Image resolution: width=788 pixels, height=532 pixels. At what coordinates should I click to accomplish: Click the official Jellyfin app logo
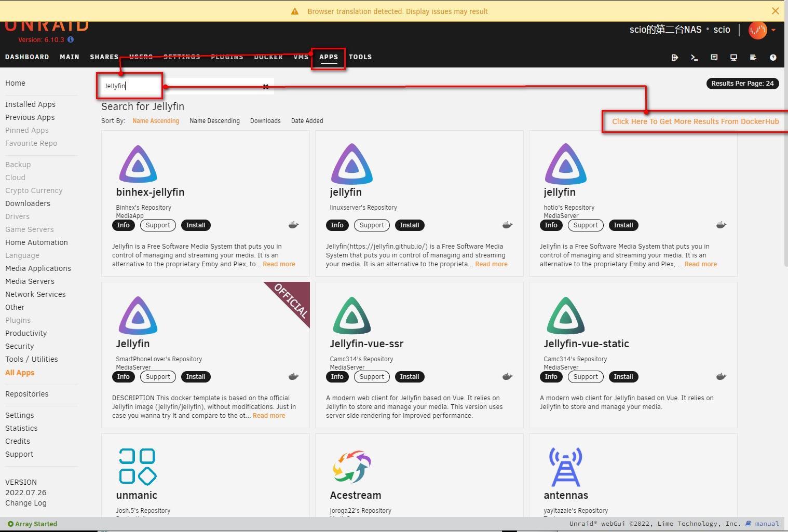coord(138,316)
